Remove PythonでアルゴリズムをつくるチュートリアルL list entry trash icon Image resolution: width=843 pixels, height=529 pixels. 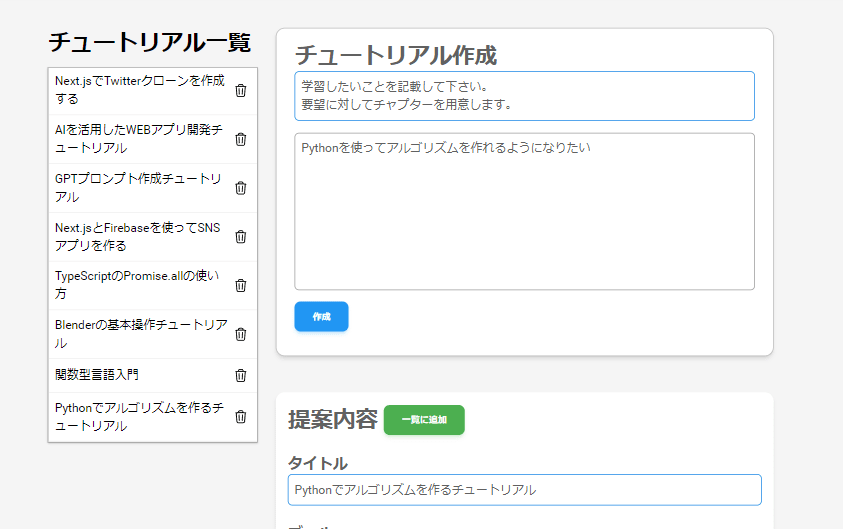point(241,417)
